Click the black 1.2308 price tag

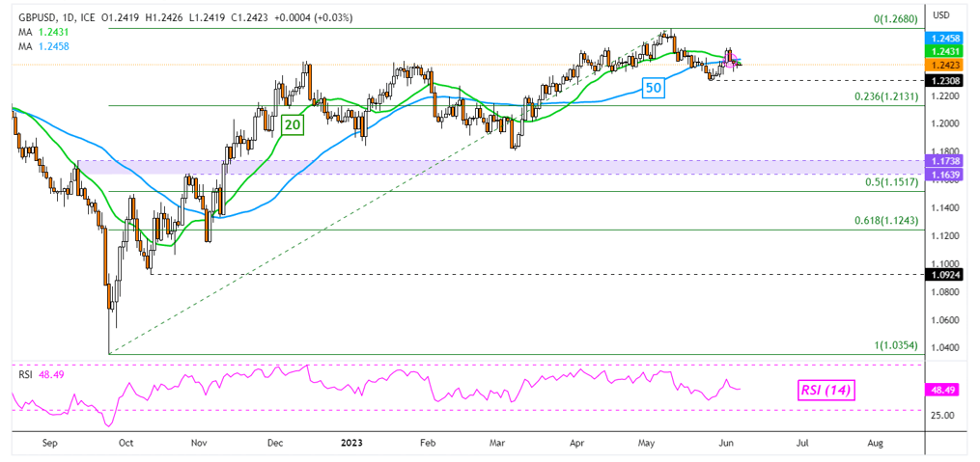coord(945,81)
